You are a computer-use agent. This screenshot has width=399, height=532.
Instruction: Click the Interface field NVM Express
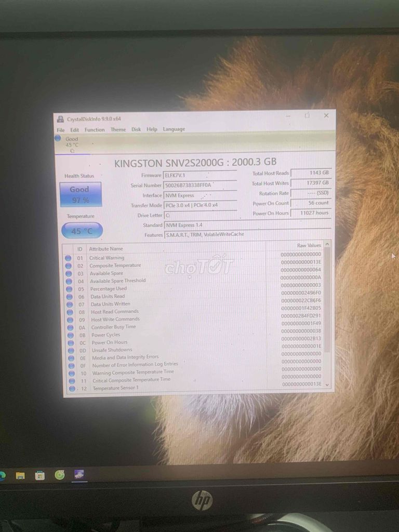(x=200, y=195)
